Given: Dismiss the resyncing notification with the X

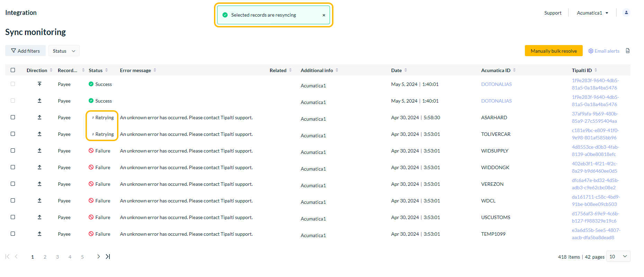Looking at the screenshot, I should [x=324, y=15].
